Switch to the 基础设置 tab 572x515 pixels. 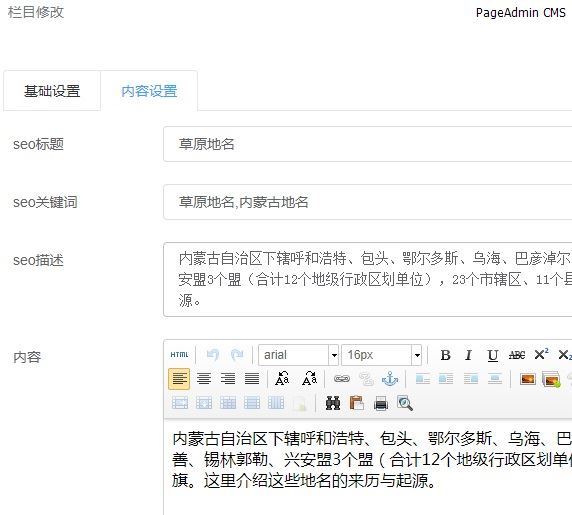click(x=52, y=91)
